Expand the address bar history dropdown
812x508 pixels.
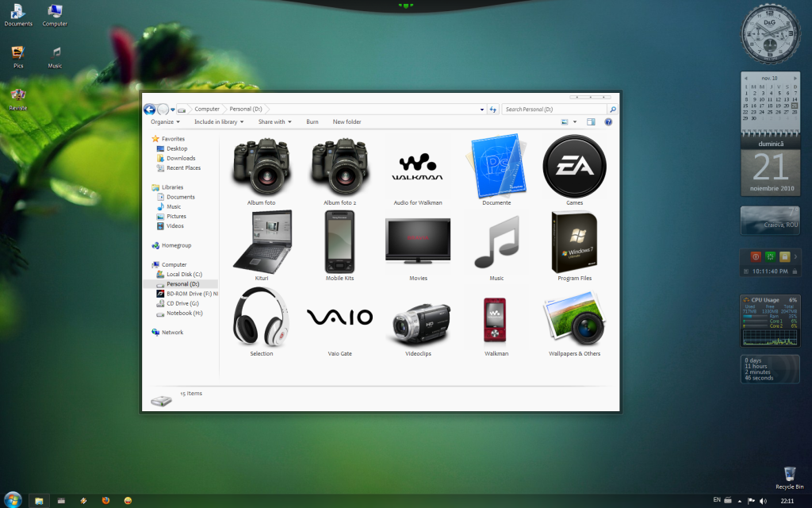click(x=482, y=110)
